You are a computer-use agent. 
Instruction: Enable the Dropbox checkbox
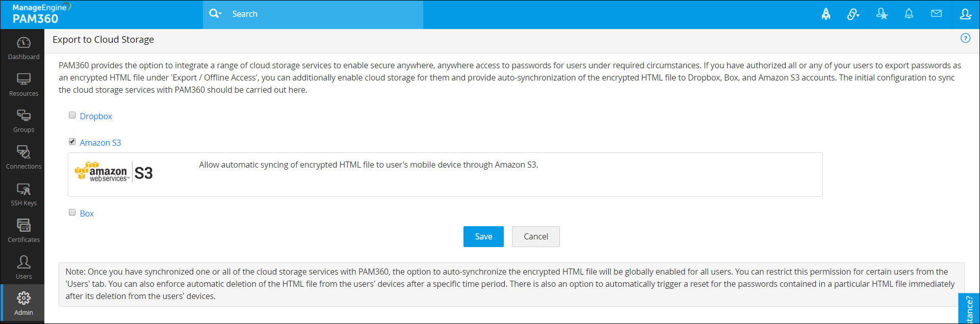[72, 115]
